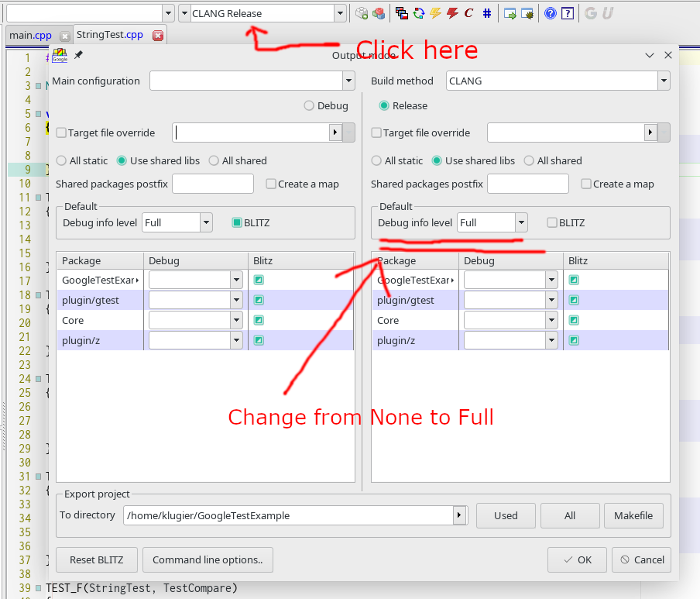
Task: Click the green circular arrows rebuild icon
Action: tap(418, 13)
